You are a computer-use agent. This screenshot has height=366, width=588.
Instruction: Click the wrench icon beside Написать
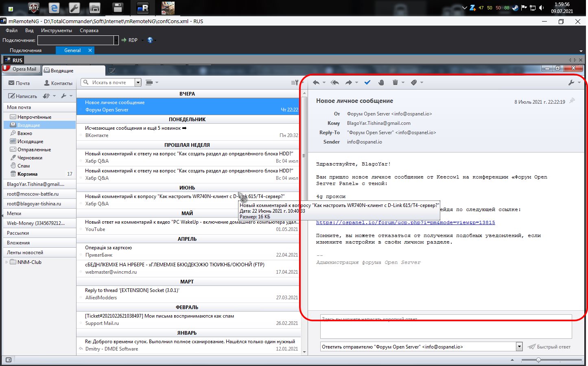coord(63,96)
